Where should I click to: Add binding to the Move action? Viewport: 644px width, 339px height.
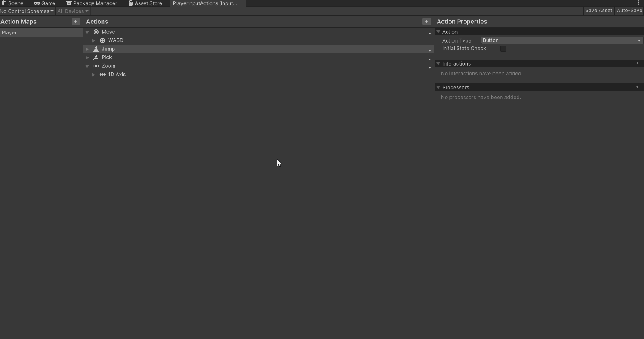point(428,32)
